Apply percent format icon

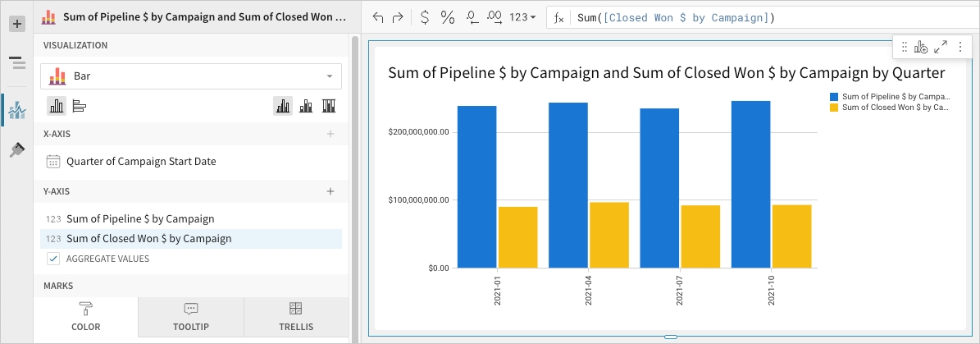(448, 17)
